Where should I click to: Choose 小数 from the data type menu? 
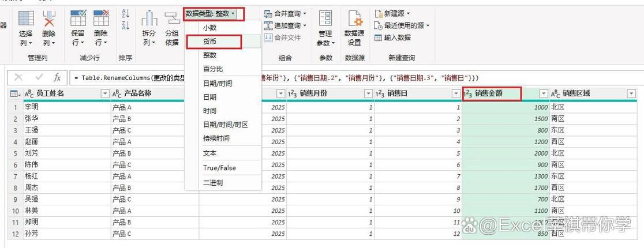click(x=223, y=28)
